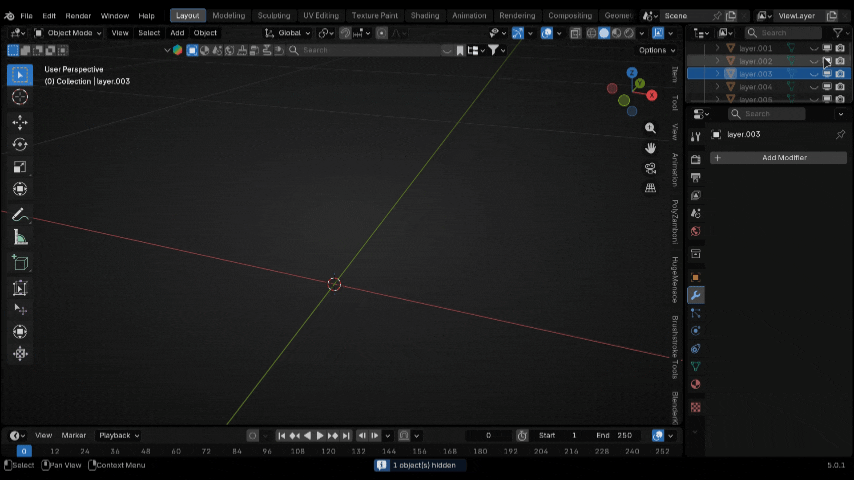This screenshot has width=854, height=480.
Task: Disable layer.004 in renders via camera icon
Action: 840,87
